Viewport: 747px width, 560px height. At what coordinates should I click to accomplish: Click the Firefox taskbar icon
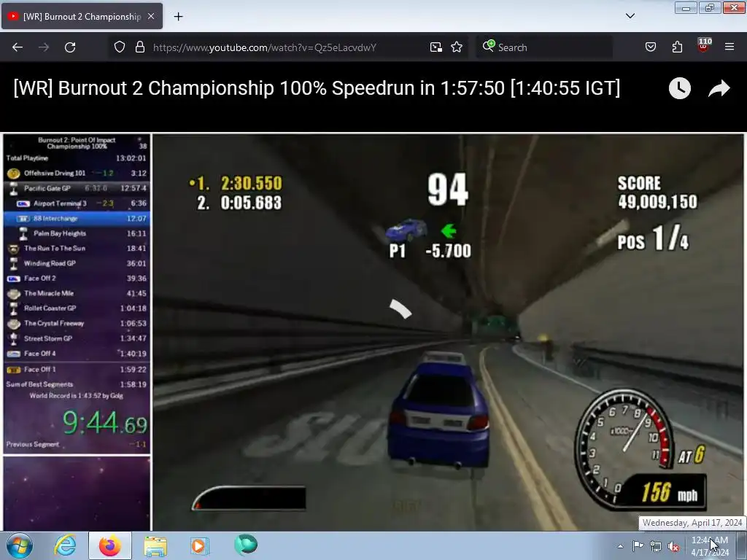pyautogui.click(x=110, y=545)
